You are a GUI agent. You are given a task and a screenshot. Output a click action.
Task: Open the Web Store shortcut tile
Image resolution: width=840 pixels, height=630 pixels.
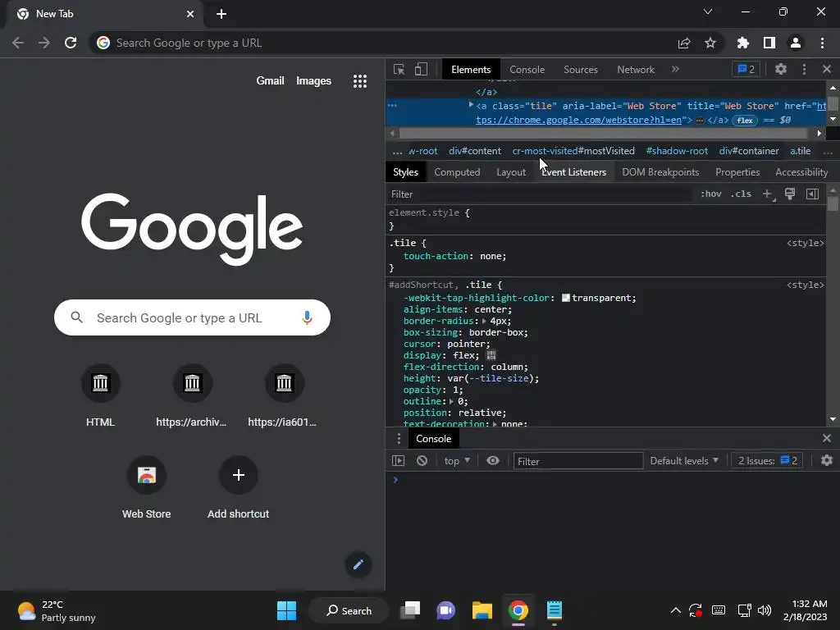[146, 487]
